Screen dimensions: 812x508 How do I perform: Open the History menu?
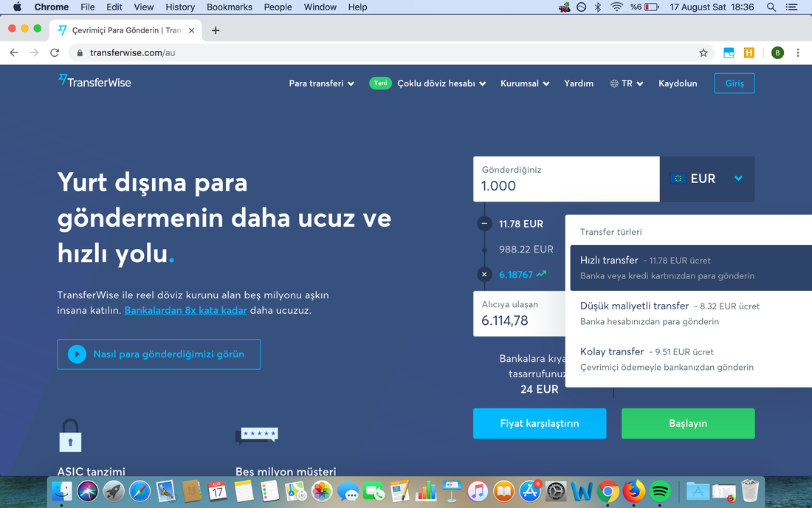pos(180,7)
